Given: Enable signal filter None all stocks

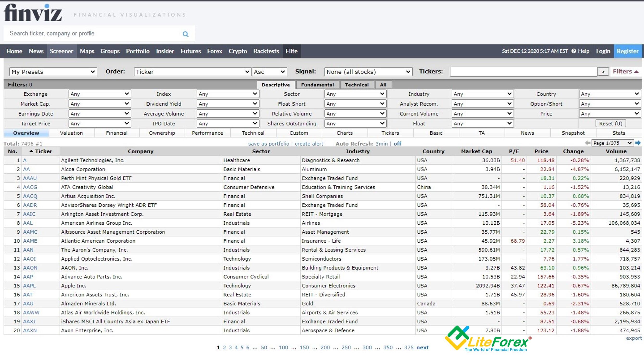Looking at the screenshot, I should (x=368, y=72).
